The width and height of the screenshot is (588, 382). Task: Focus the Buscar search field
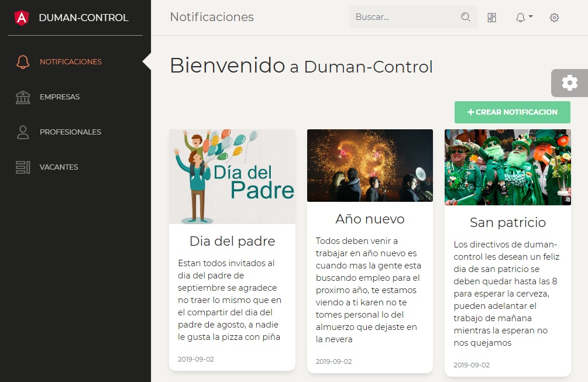point(404,17)
